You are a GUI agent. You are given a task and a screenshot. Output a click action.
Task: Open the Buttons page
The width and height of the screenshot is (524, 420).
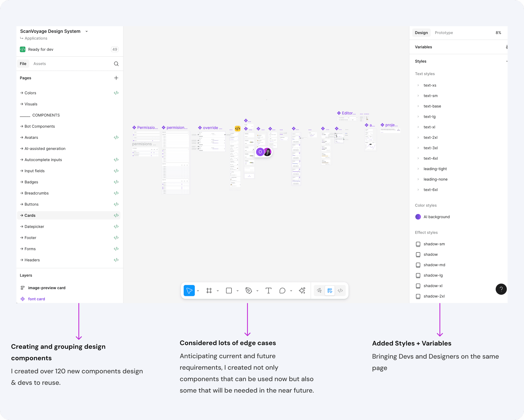32,204
